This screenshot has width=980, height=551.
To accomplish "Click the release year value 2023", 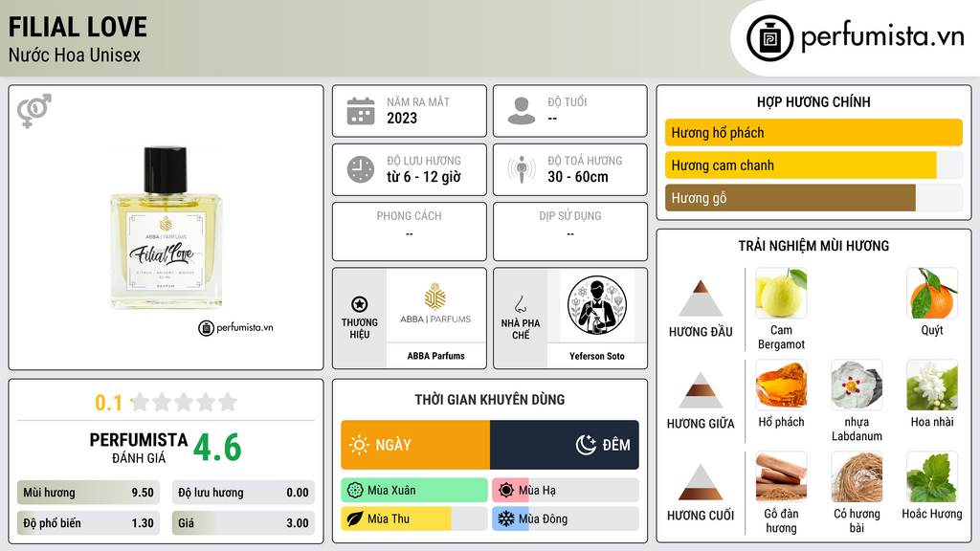I will coord(402,118).
